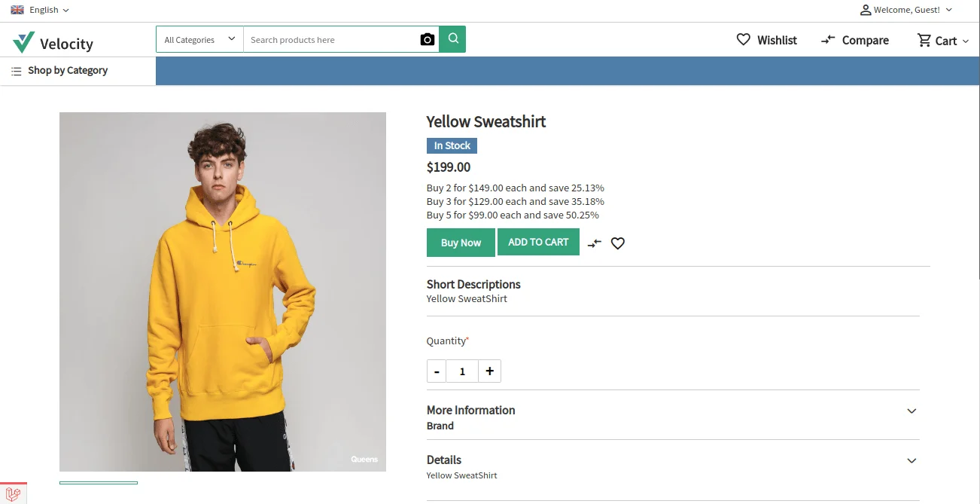This screenshot has width=980, height=504.
Task: Open the English language selector
Action: 40,10
